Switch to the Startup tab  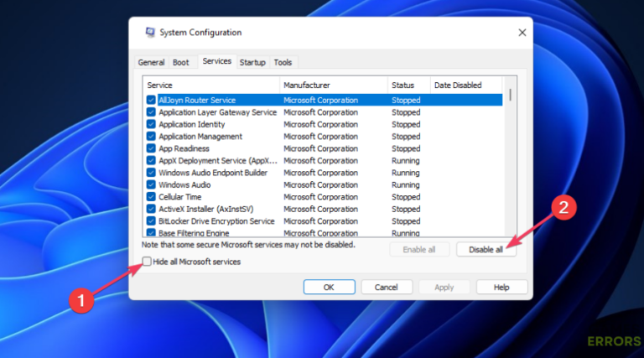tap(252, 62)
